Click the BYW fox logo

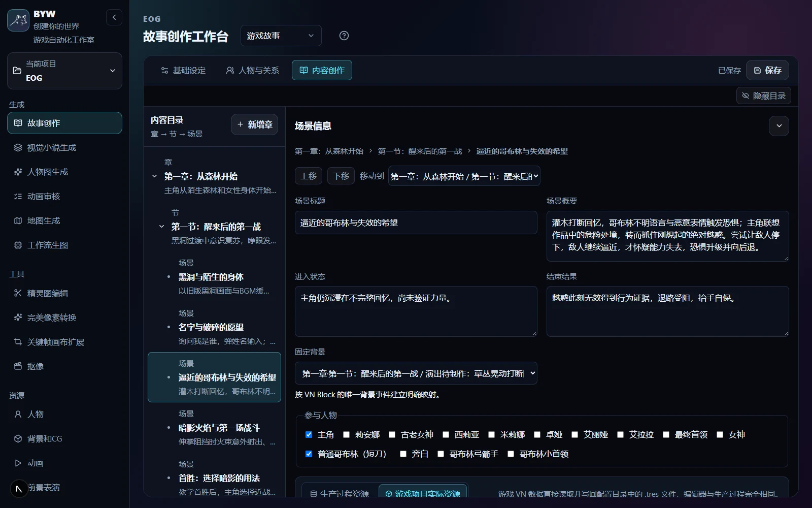(x=18, y=20)
